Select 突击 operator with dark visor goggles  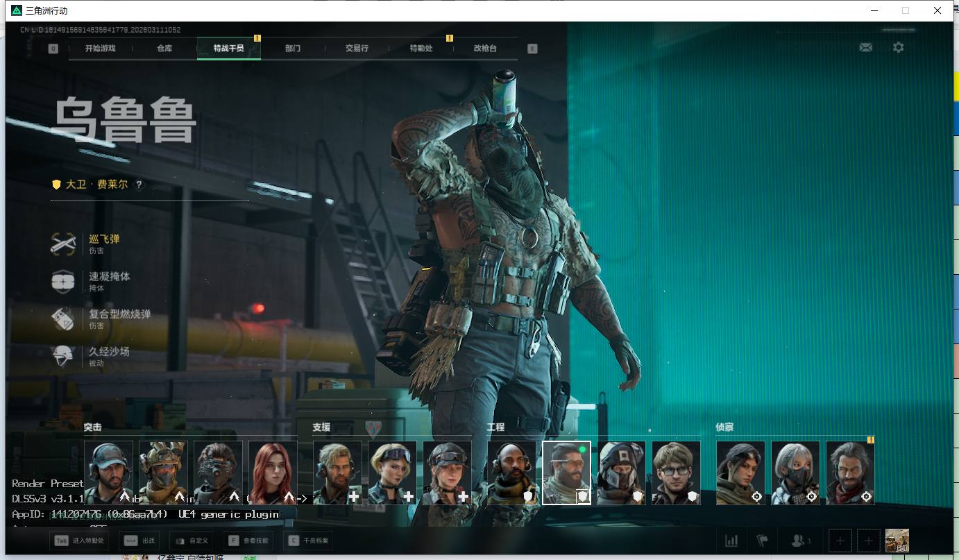(x=218, y=473)
